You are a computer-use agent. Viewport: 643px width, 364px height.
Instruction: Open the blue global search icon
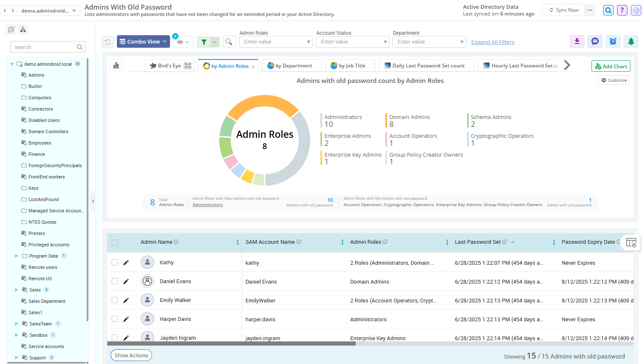point(608,10)
